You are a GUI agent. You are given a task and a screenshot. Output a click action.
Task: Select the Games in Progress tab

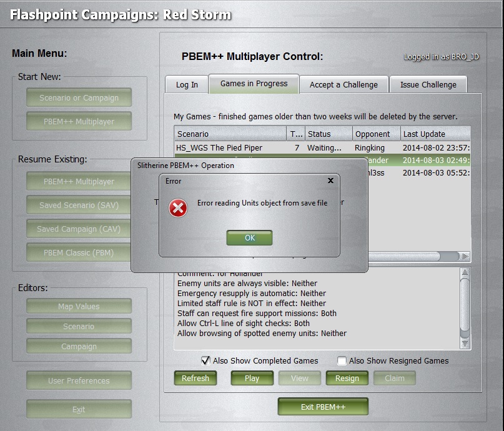pyautogui.click(x=254, y=84)
